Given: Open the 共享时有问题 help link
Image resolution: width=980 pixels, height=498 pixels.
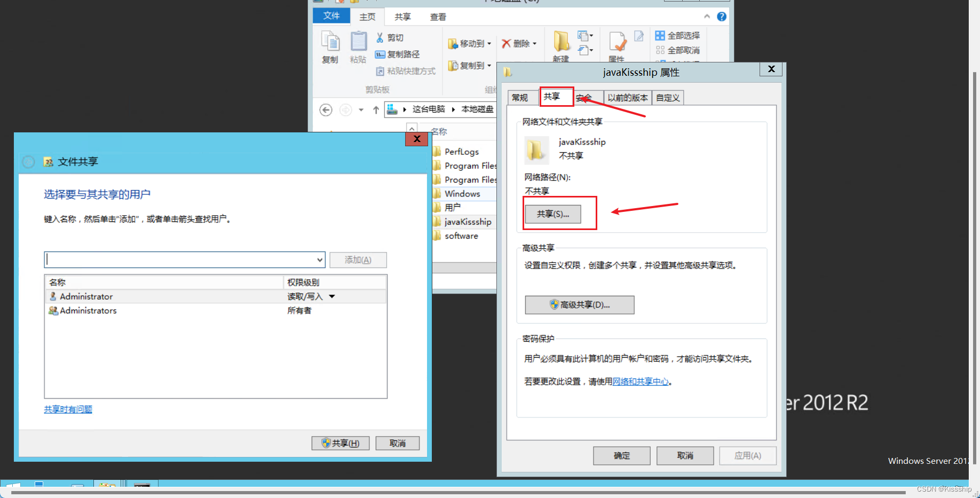Looking at the screenshot, I should pyautogui.click(x=68, y=409).
